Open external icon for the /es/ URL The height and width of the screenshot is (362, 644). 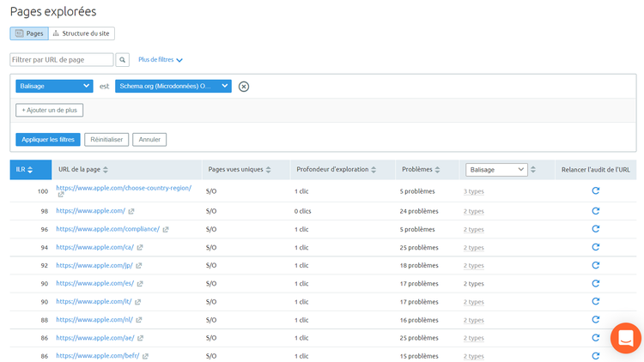pos(140,284)
